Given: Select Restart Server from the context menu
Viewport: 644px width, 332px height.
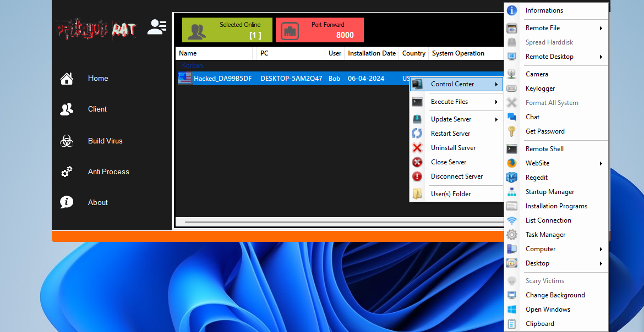Looking at the screenshot, I should click(x=450, y=134).
